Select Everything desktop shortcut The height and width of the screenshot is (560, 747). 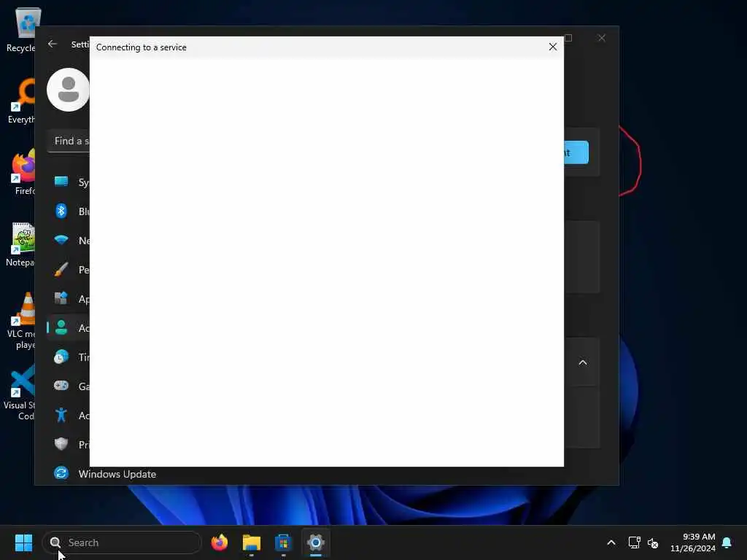click(x=21, y=101)
